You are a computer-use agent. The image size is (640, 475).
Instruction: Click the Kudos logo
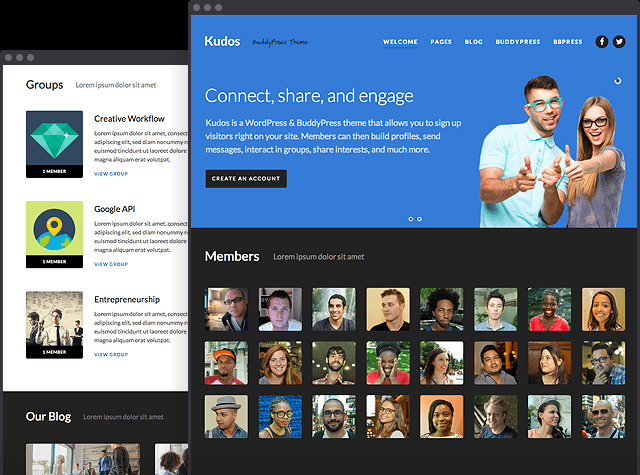click(222, 41)
